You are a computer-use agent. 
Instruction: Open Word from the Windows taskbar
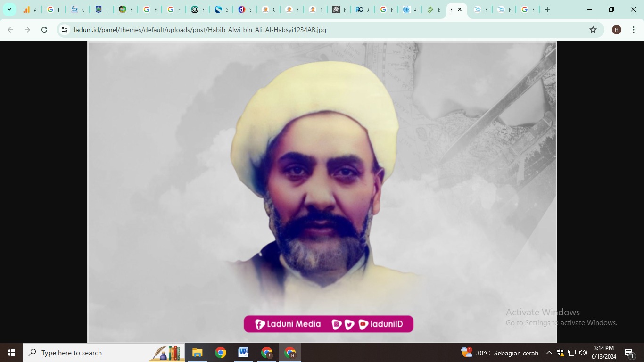pyautogui.click(x=243, y=353)
